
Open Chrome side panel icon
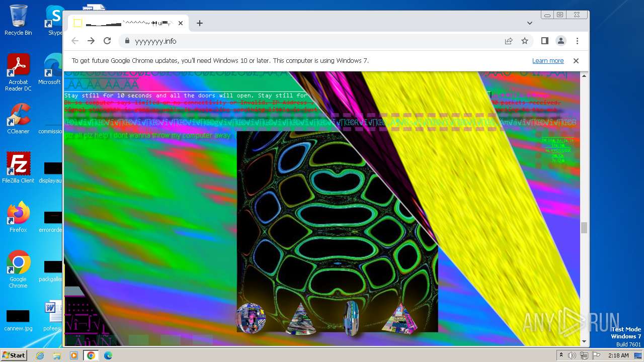tap(544, 41)
